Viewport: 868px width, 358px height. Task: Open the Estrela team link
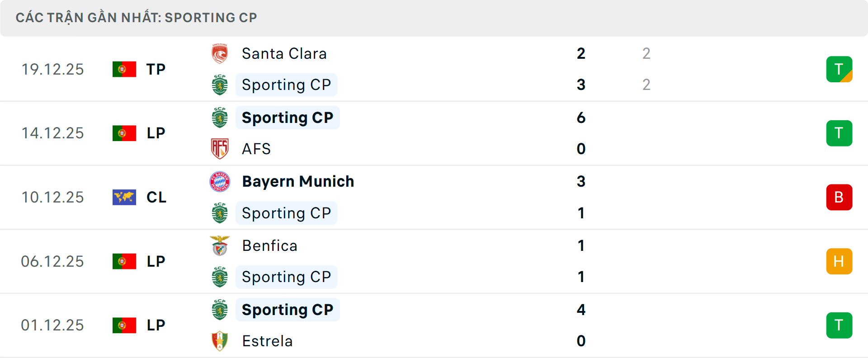click(267, 341)
